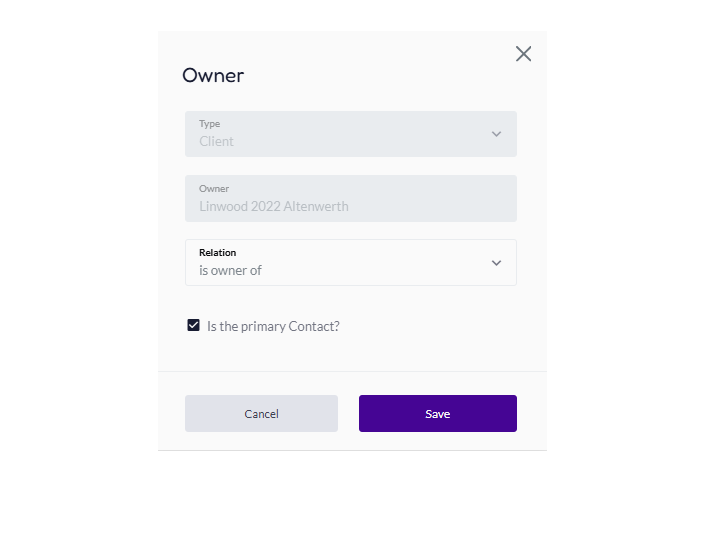Click the divider above Cancel and Save
This screenshot has width=705, height=547.
[352, 371]
